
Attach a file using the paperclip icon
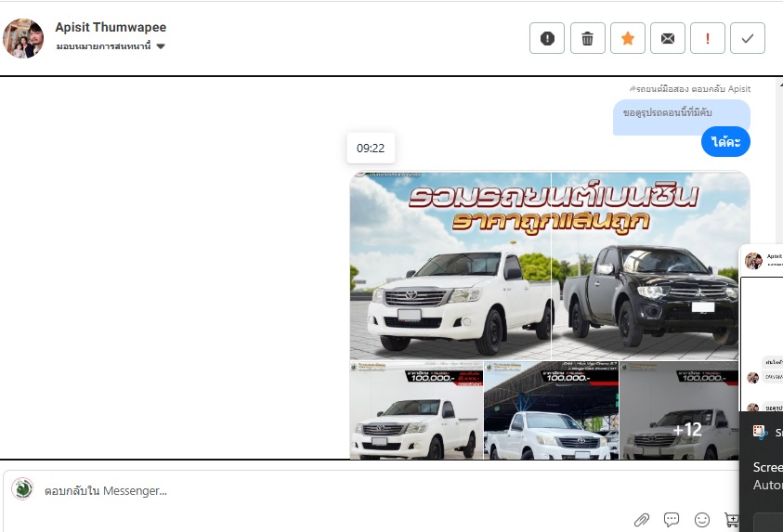pos(641,519)
